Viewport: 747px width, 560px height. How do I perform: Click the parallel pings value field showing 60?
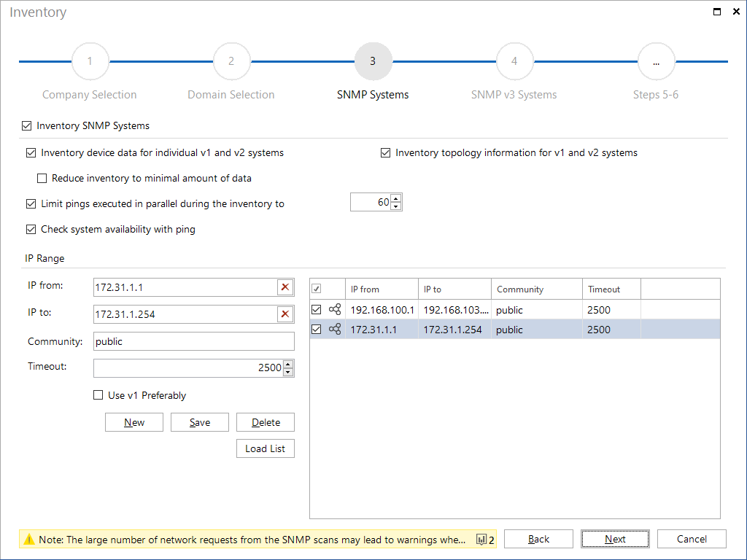click(x=371, y=202)
